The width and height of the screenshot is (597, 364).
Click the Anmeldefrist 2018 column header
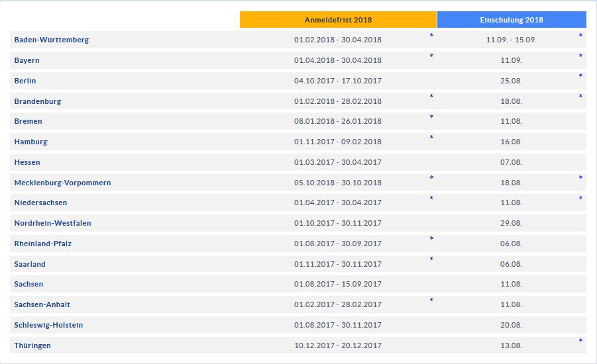point(338,20)
